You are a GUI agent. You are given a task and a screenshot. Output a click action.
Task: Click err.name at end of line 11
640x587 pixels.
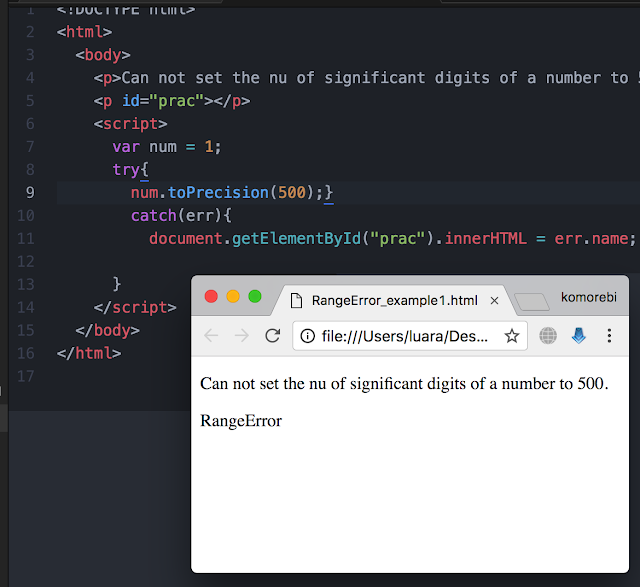click(591, 238)
